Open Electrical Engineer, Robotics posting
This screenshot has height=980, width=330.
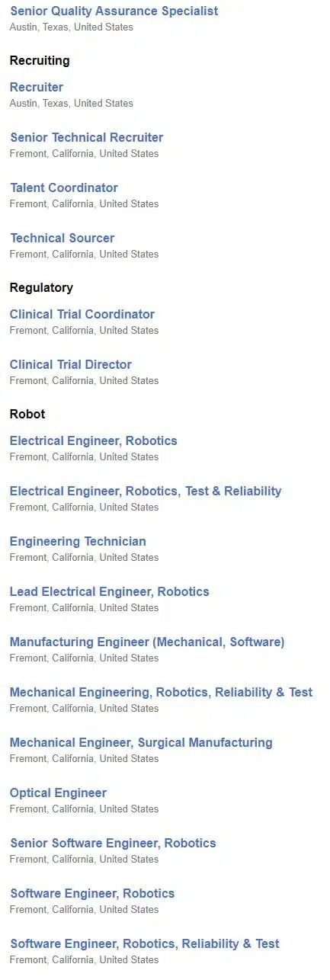93,441
